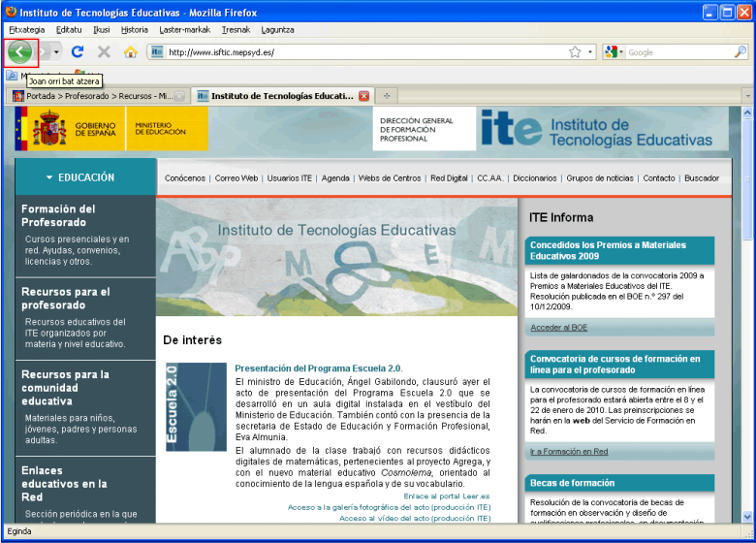Open Enlaces educativos en la Red section
Viewport: 756px width, 543px height.
pyautogui.click(x=64, y=484)
